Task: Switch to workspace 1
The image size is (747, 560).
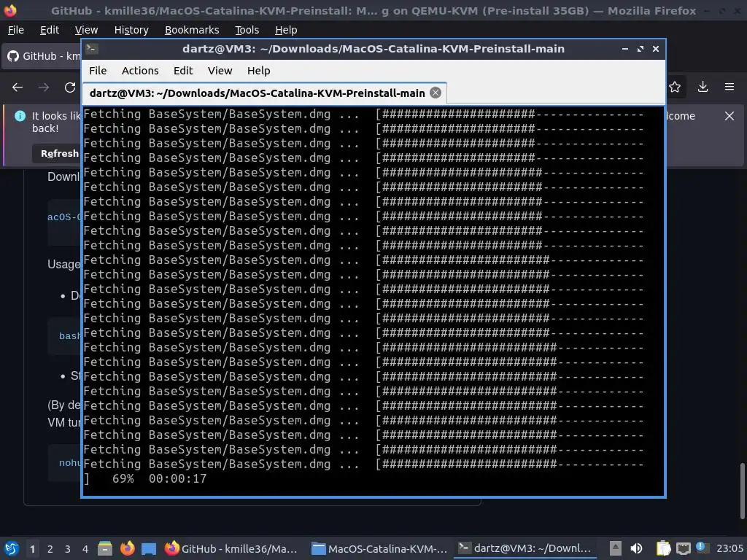Action: pos(32,549)
